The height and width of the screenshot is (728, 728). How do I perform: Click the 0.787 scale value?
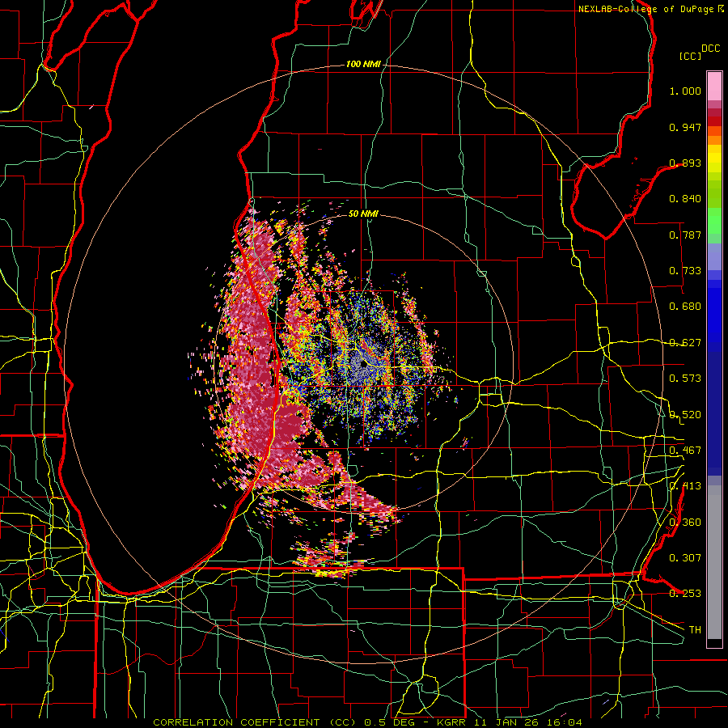[685, 235]
